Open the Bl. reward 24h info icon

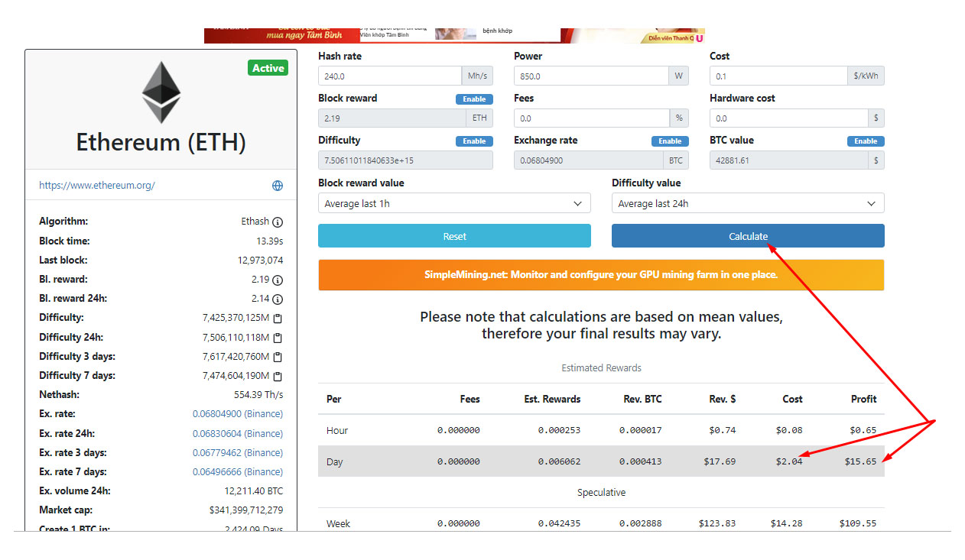coord(278,299)
